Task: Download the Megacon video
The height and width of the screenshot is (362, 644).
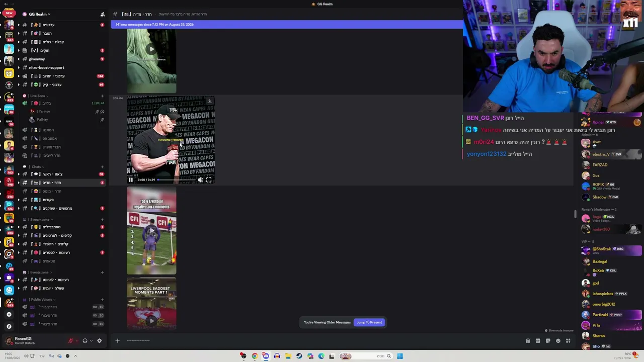Action: pos(210,101)
